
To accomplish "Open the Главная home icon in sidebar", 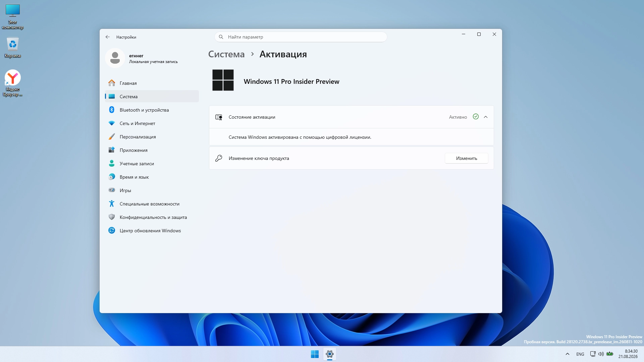I will [x=112, y=83].
